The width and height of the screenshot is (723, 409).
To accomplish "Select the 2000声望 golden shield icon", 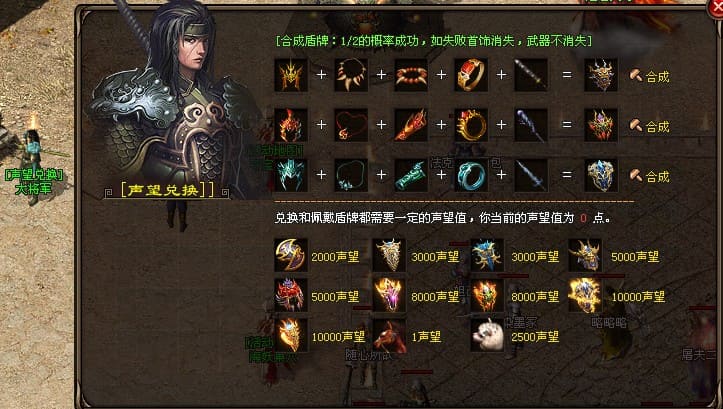I will tap(290, 255).
